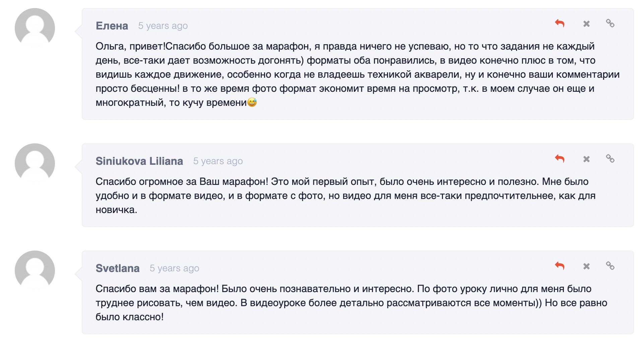Click the author name Елена

point(112,26)
